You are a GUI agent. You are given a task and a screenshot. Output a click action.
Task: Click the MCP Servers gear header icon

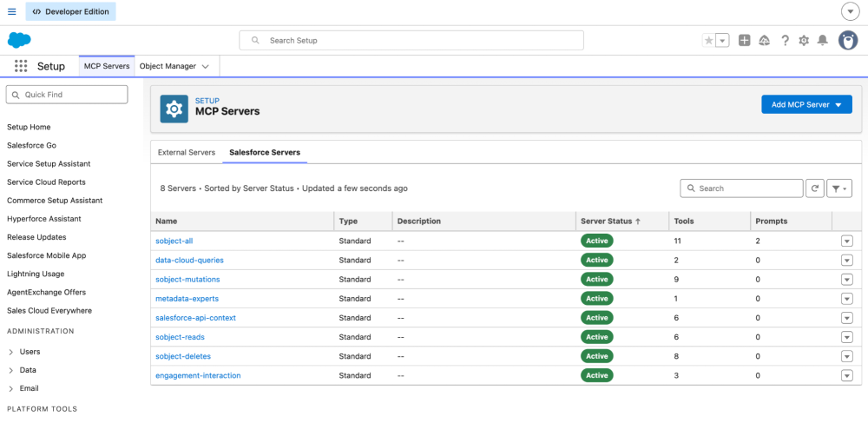click(x=174, y=109)
